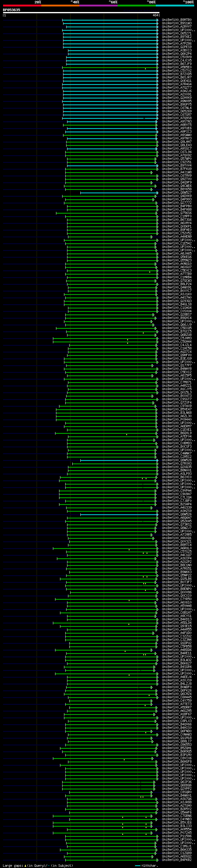Open hit UniRef100_B6TJF9
Image resolution: width=197 pixels, height=868 pixels.
point(176,64)
